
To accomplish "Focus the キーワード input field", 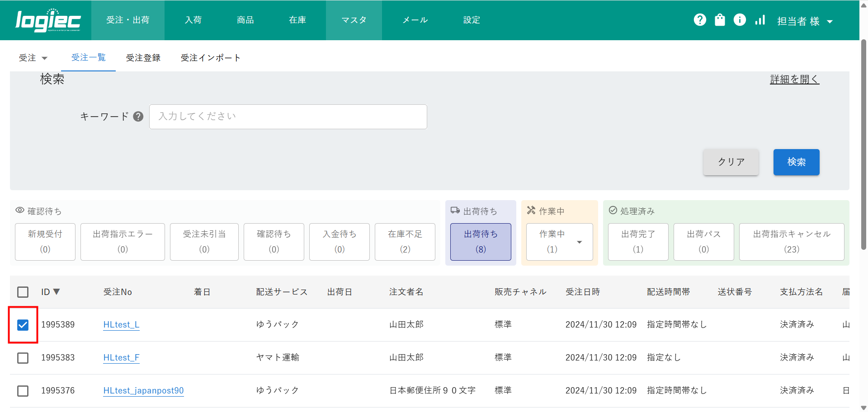I will click(x=288, y=117).
